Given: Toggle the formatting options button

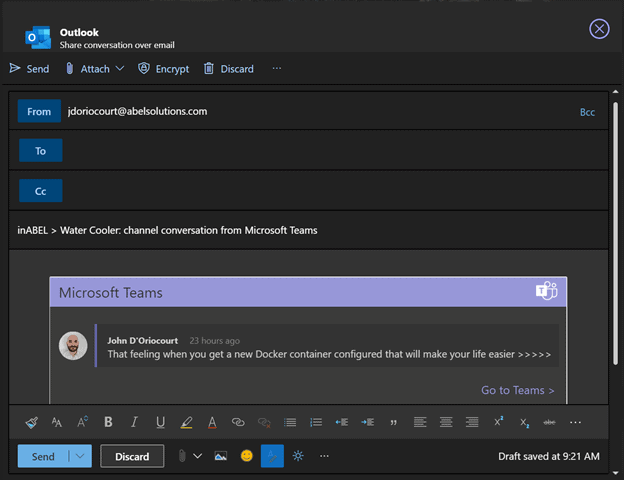Looking at the screenshot, I should click(272, 456).
